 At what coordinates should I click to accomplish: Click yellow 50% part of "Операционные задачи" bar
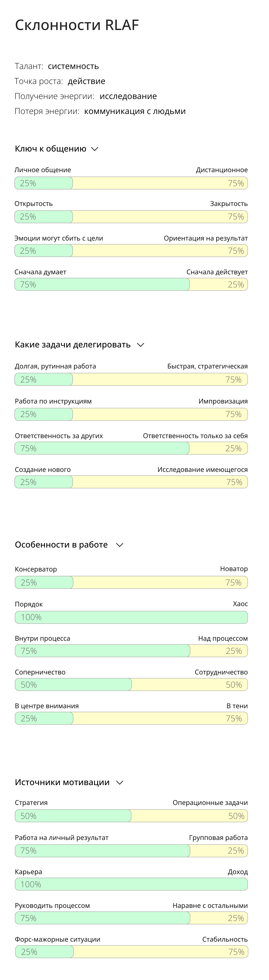[x=189, y=816]
